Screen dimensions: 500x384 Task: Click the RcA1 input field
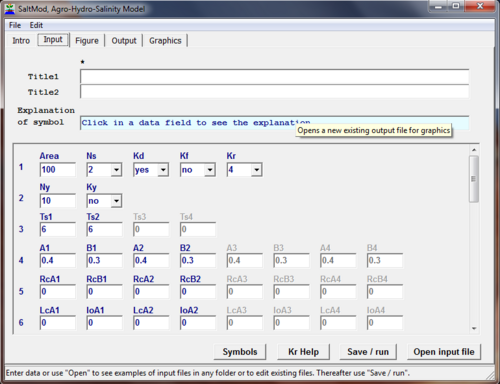click(58, 292)
